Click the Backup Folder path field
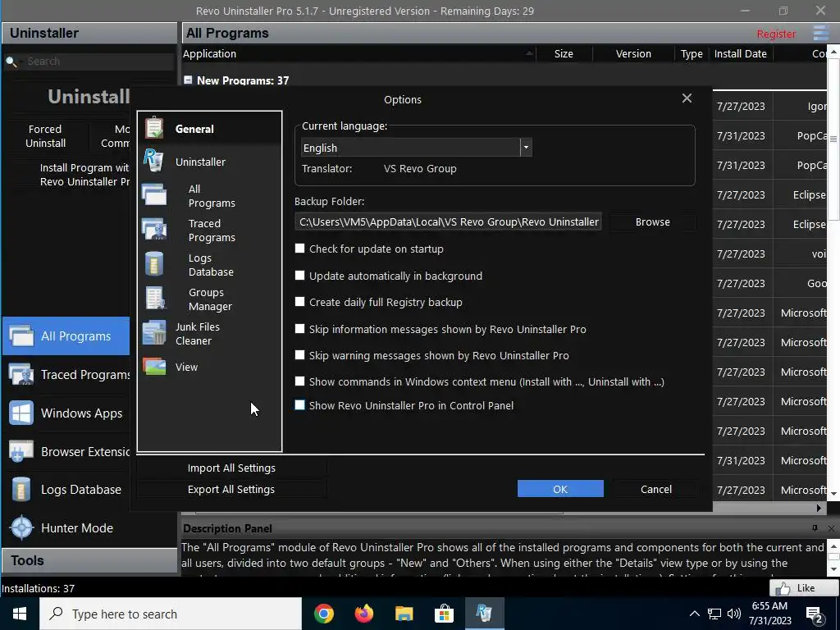The image size is (840, 630). pos(448,221)
